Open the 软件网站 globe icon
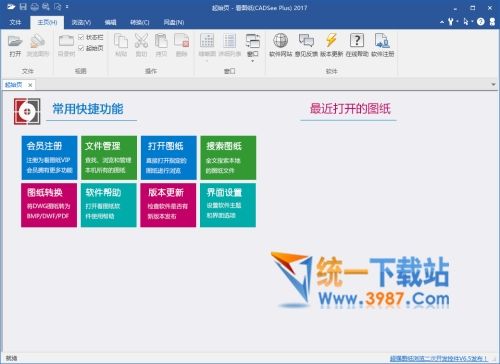This screenshot has width=500, height=364. [280, 41]
